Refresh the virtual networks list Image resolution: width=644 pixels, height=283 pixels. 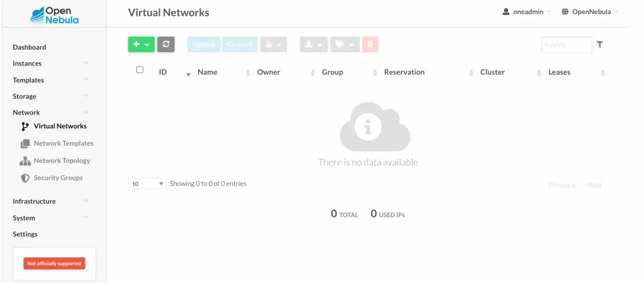click(166, 45)
